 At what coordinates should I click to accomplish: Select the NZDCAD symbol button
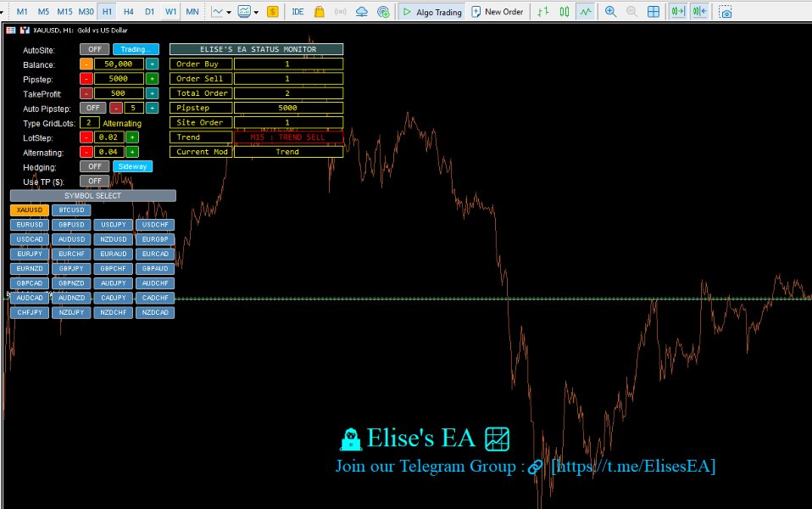pyautogui.click(x=155, y=312)
